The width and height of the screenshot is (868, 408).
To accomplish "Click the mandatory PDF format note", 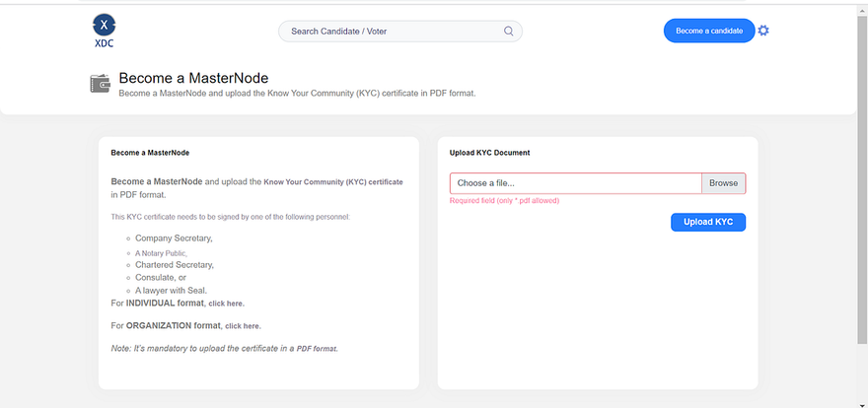I will pos(224,349).
